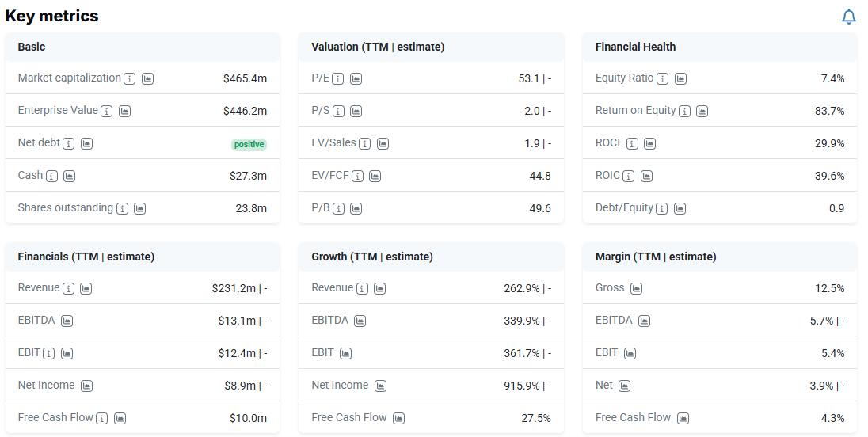
Task: Click the 0.9 Debt/Equity value
Action: [837, 208]
